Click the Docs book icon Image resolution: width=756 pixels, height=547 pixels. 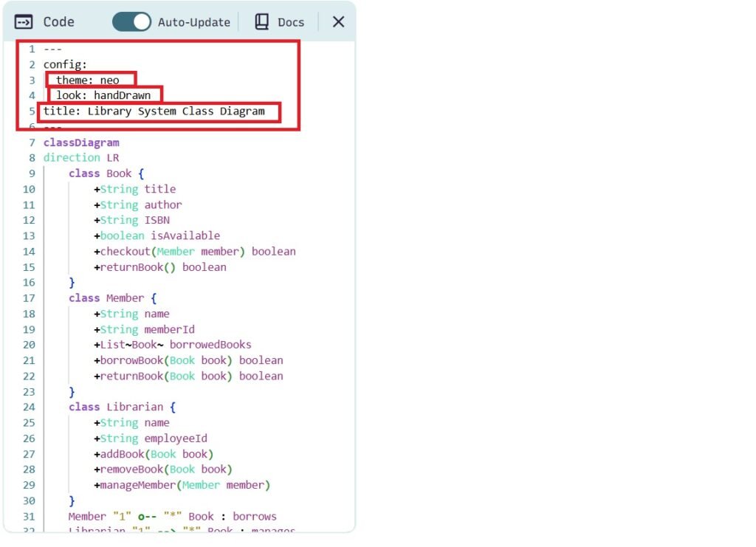pyautogui.click(x=262, y=22)
